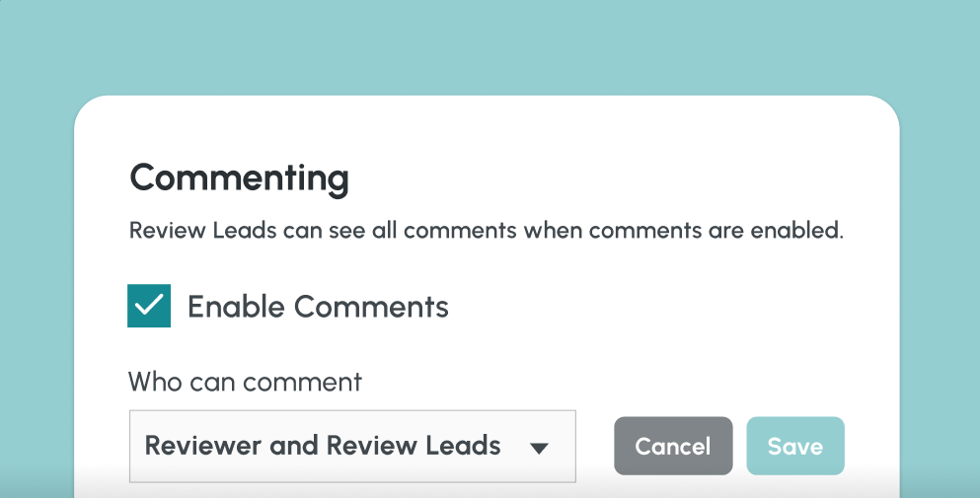This screenshot has height=498, width=980.
Task: Expand the comment permissions combo box
Action: point(351,446)
